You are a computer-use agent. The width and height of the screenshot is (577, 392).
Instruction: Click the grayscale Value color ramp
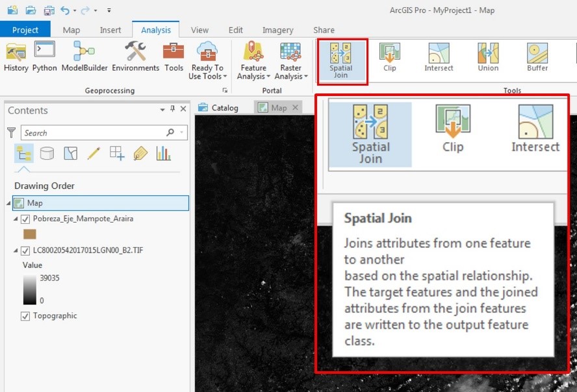tap(30, 289)
